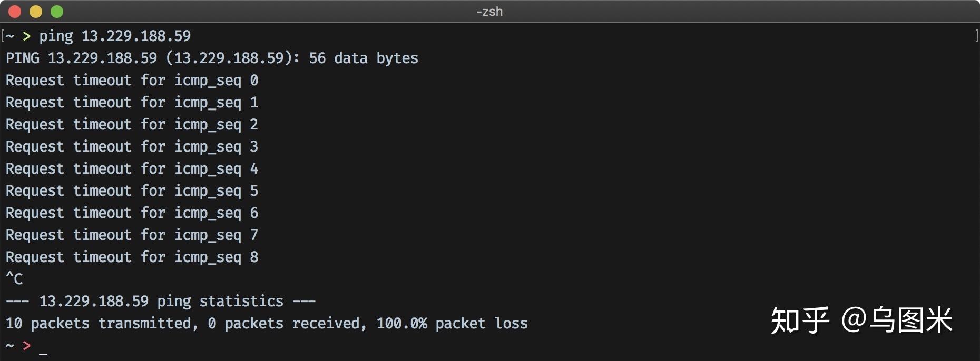Select the icmp_seq 0 timeout line
This screenshot has width=980, height=361.
click(x=132, y=80)
